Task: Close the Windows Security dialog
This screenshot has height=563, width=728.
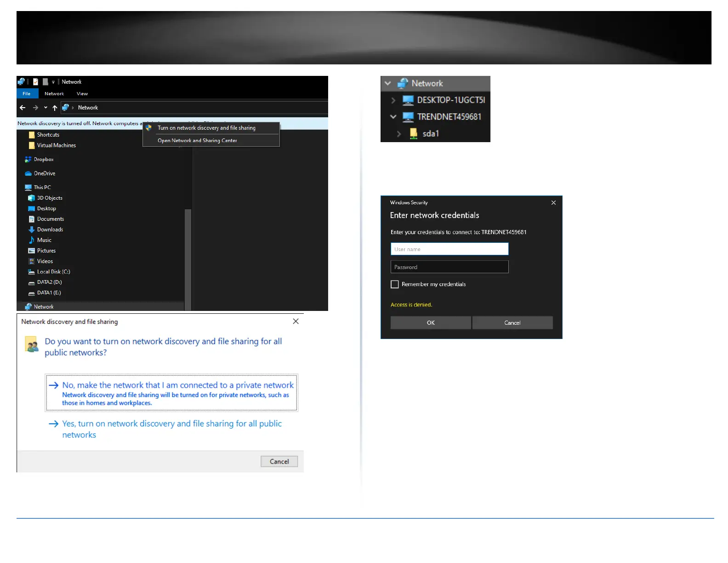Action: tap(554, 202)
